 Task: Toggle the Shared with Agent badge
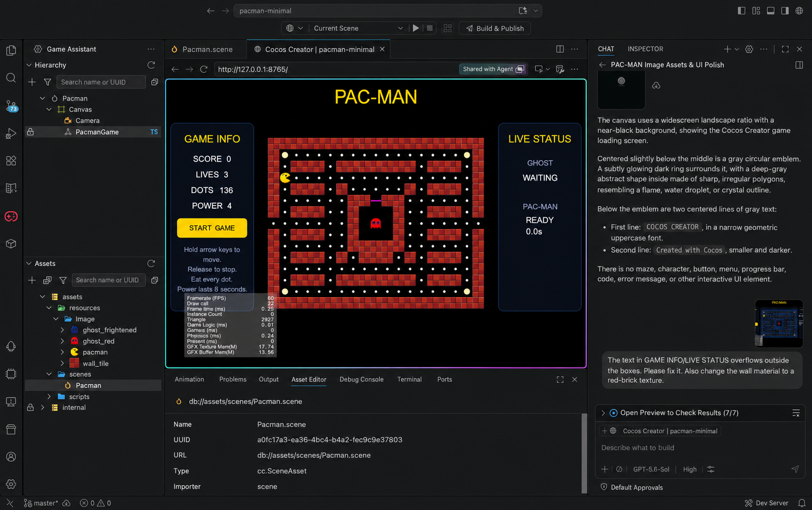pyautogui.click(x=493, y=69)
